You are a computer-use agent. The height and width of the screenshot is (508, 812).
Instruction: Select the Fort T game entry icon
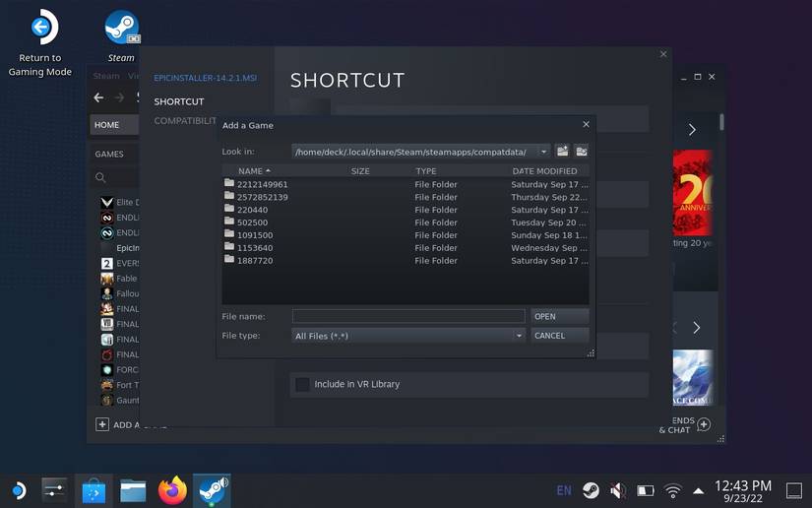click(107, 385)
